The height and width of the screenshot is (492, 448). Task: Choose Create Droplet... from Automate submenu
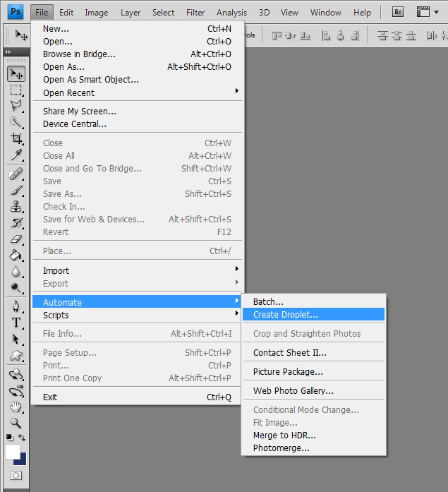[313, 314]
